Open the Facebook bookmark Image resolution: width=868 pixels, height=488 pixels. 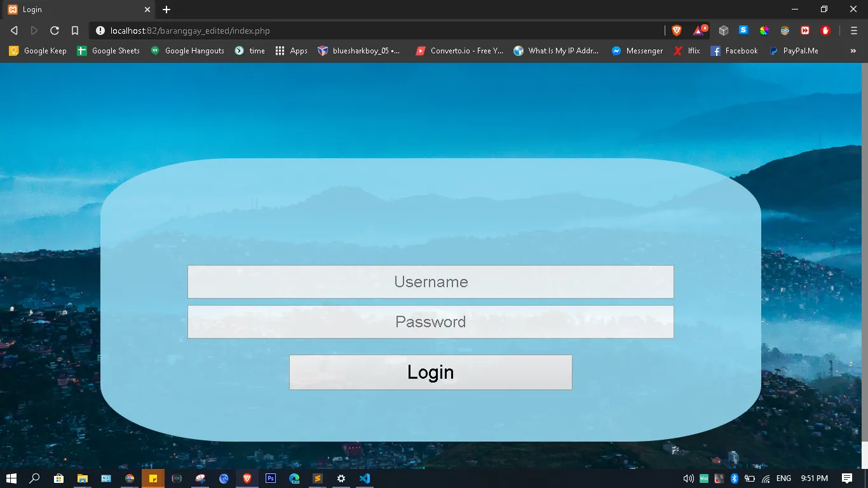pyautogui.click(x=734, y=51)
